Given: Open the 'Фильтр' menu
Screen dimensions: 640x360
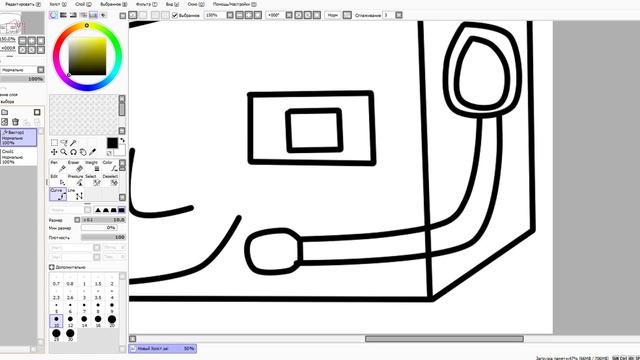Looking at the screenshot, I should point(146,4).
